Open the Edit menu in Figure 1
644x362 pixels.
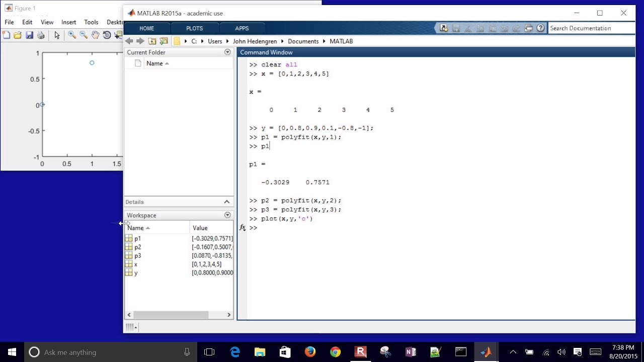27,22
